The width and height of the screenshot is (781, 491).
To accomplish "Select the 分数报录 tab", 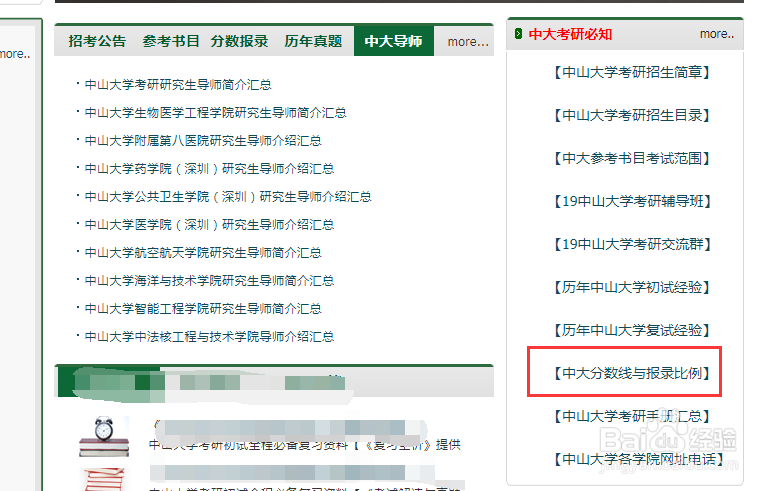I will coord(240,41).
